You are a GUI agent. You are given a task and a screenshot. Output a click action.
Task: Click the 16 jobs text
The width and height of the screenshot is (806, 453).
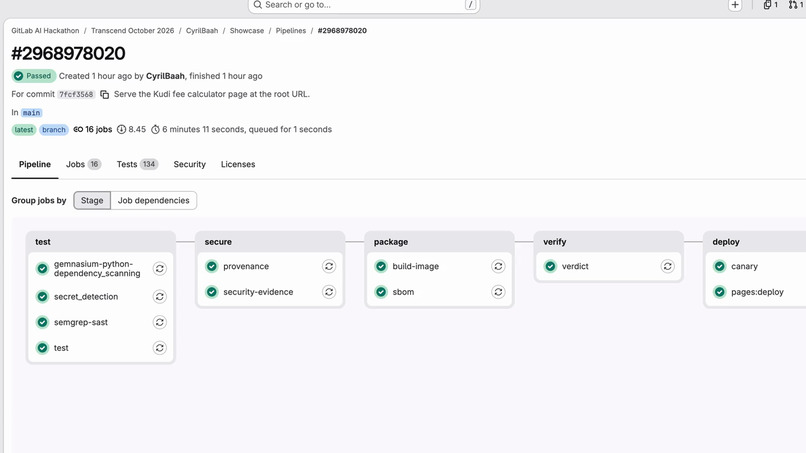click(98, 130)
